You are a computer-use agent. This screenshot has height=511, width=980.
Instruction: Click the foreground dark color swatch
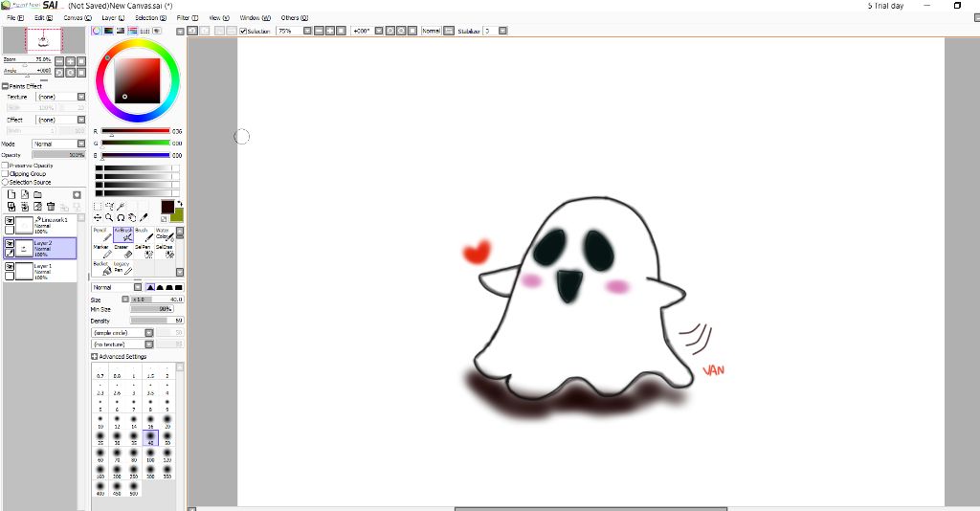click(x=167, y=207)
